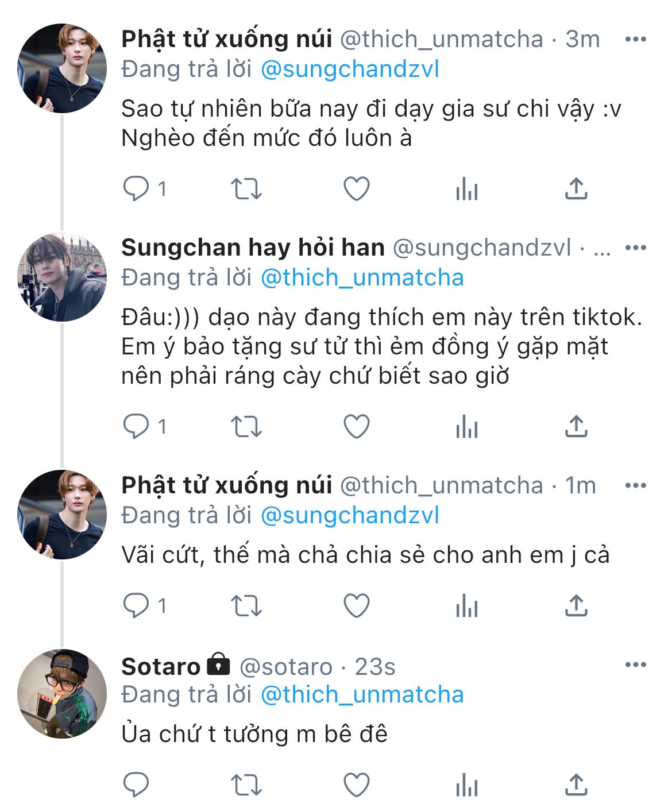Share Sotaro's tweet
Image resolution: width=672 pixels, height=811 pixels.
point(576,785)
